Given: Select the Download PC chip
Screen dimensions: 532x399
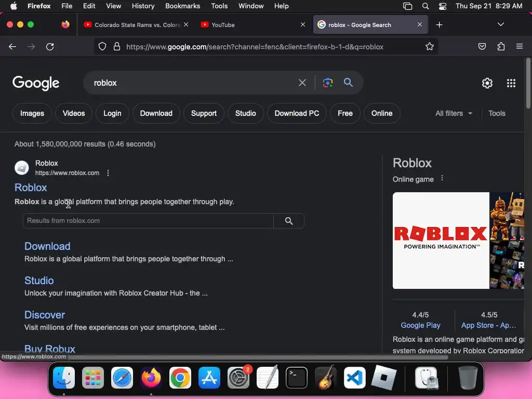Looking at the screenshot, I should (x=297, y=113).
